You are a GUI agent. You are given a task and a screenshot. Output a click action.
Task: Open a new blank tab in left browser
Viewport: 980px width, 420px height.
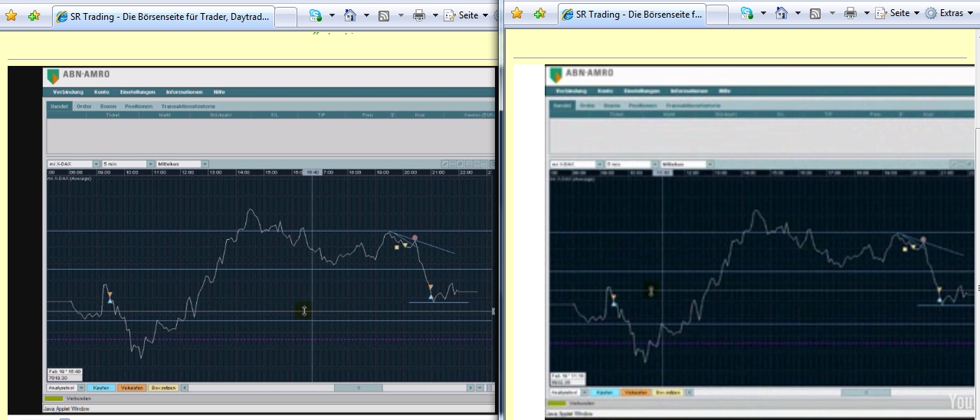[x=285, y=16]
